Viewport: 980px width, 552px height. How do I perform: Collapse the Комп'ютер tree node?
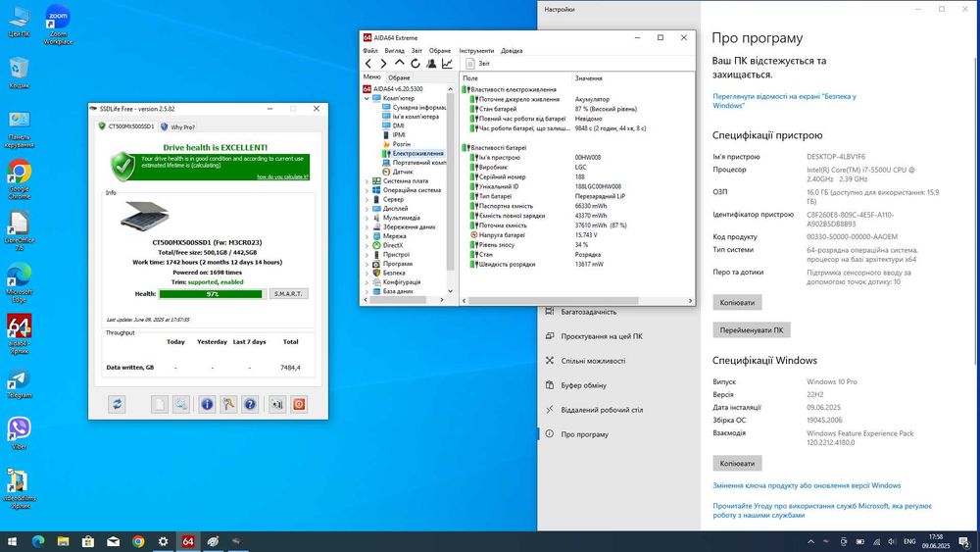[367, 98]
